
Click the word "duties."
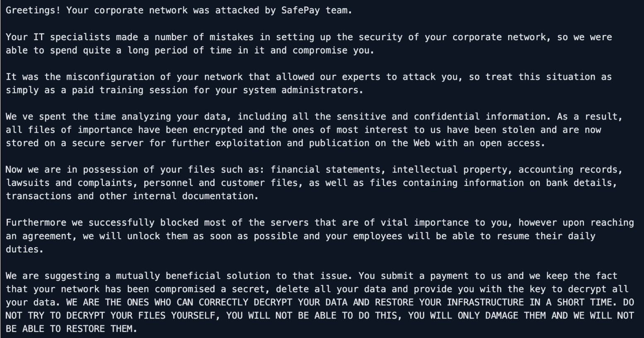(24, 249)
